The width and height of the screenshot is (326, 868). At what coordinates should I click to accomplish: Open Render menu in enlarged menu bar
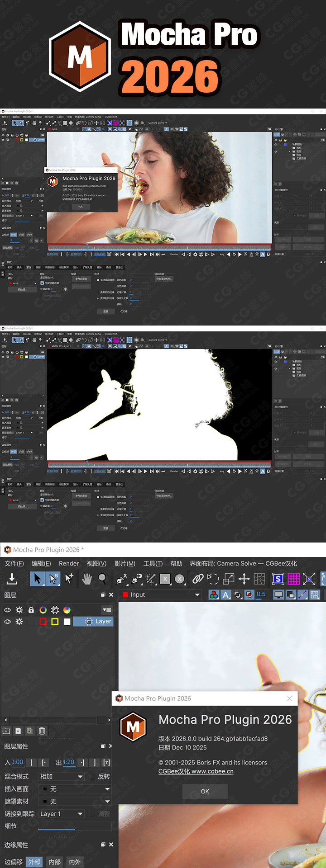tap(69, 563)
